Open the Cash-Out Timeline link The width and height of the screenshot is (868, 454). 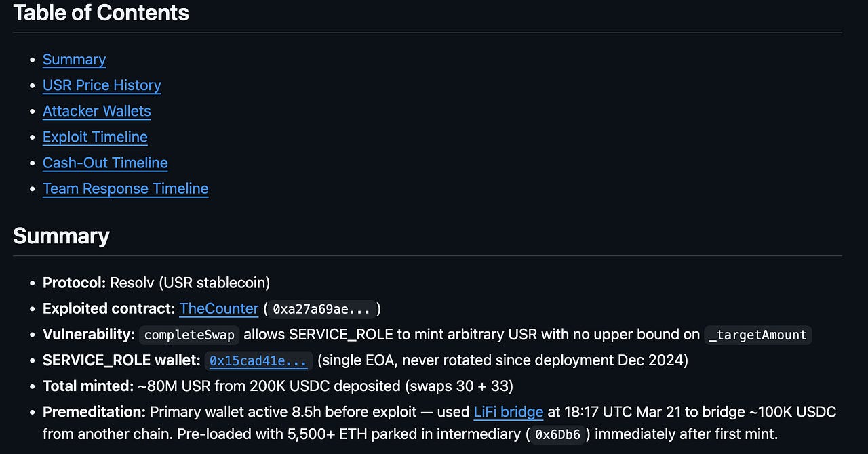point(105,163)
